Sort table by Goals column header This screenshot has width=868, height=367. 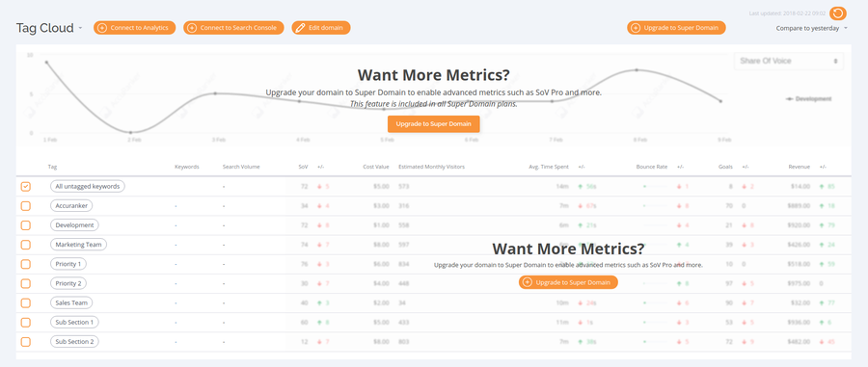click(x=725, y=167)
